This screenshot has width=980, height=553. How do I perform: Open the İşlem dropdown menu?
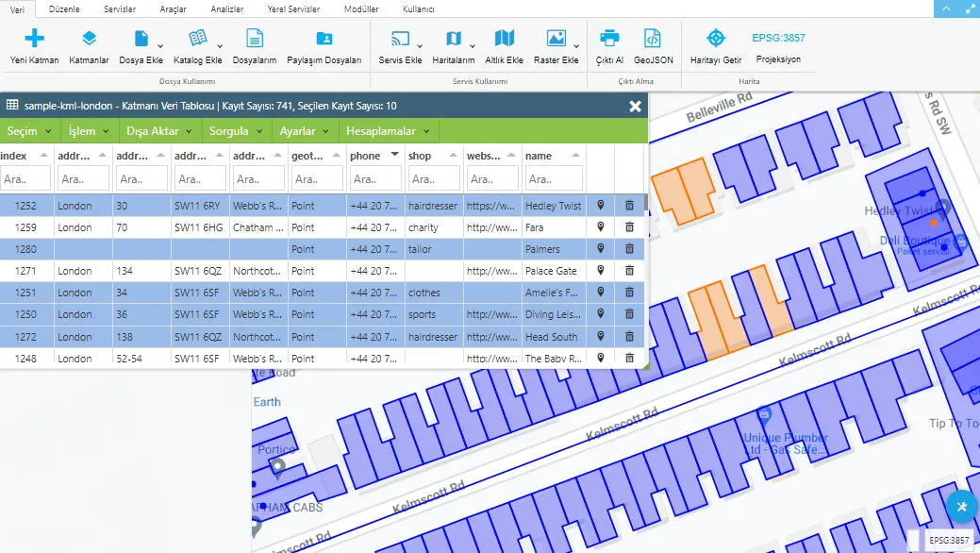click(89, 131)
